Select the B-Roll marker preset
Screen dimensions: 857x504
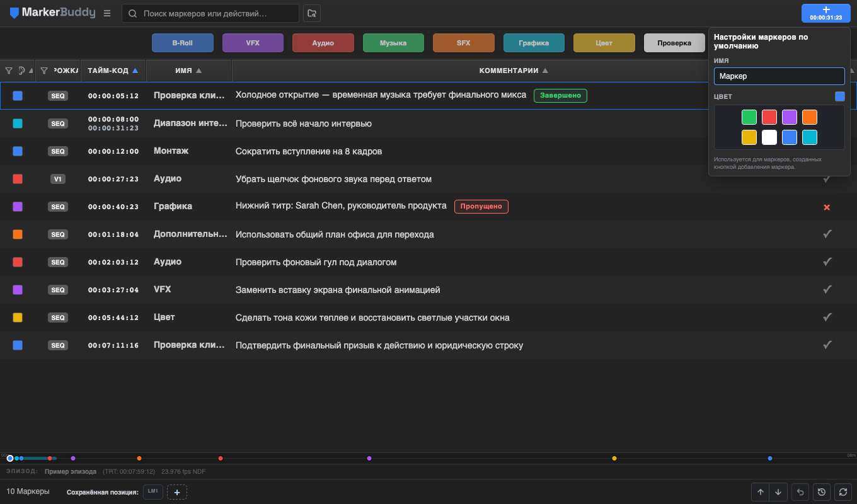click(x=183, y=43)
